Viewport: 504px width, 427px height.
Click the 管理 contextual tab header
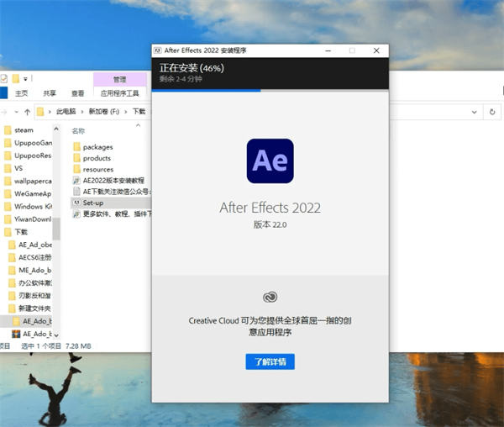119,79
